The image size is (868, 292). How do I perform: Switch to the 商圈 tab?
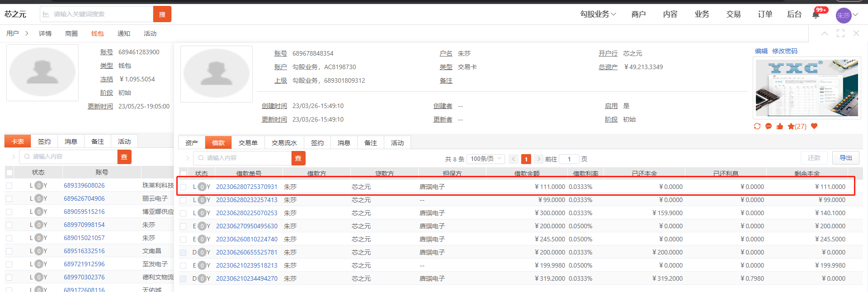pos(71,33)
